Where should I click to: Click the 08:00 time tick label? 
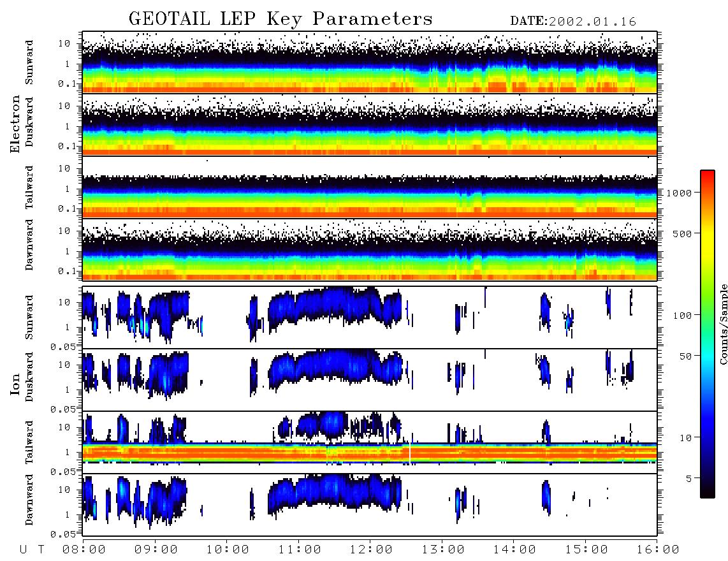coord(84,550)
